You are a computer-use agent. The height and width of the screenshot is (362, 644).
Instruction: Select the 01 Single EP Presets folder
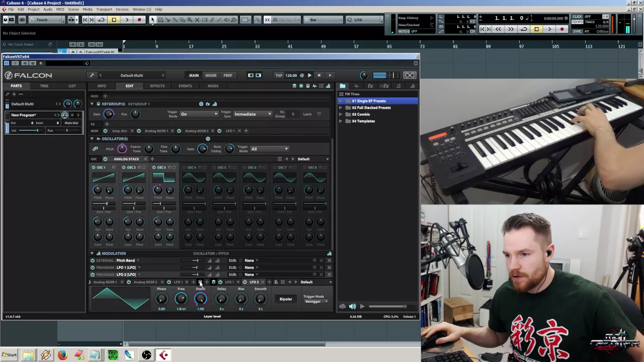[377, 101]
